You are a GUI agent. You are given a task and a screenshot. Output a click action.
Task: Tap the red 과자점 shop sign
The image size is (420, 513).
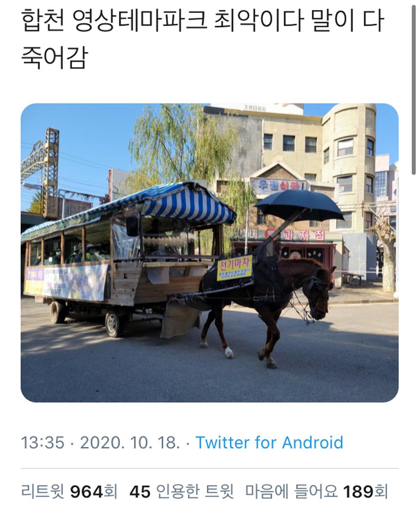pos(306,235)
